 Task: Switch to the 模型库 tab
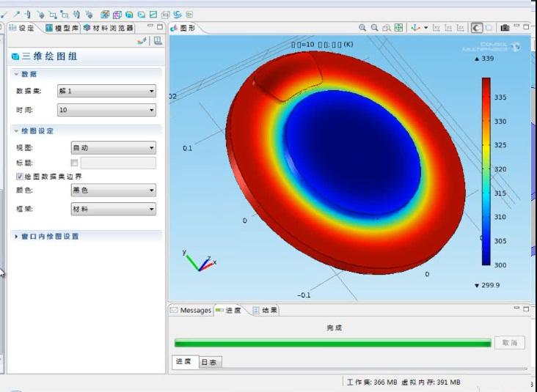[62, 28]
